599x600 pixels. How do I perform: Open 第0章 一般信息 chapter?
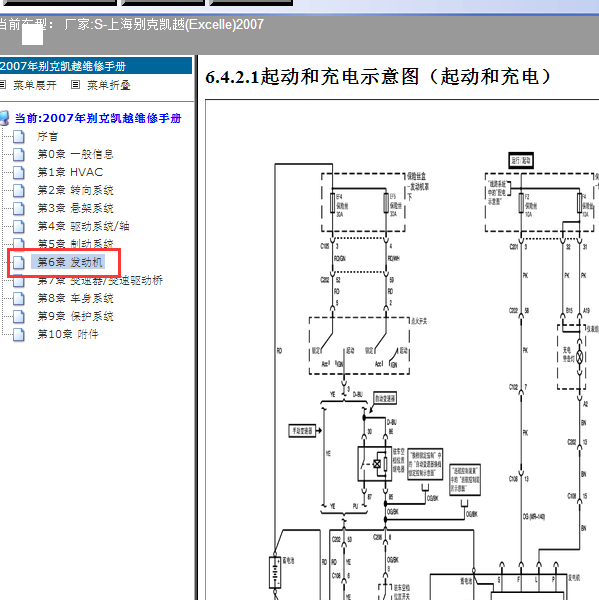pyautogui.click(x=75, y=154)
